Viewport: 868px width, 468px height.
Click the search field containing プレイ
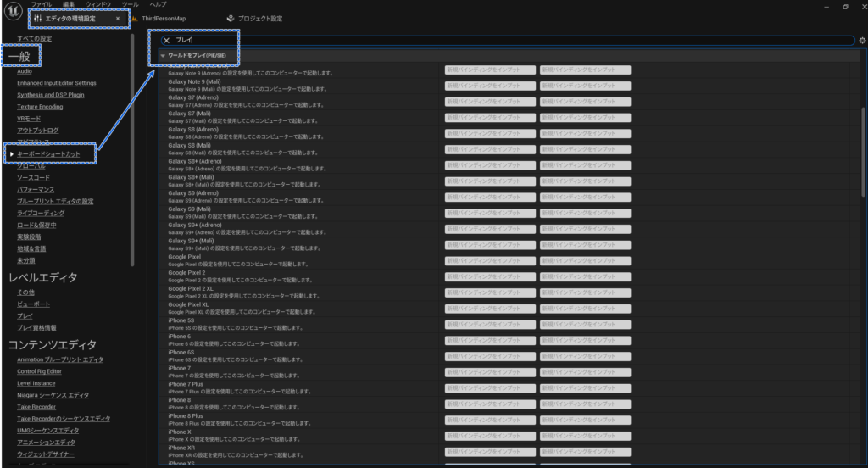(x=508, y=41)
